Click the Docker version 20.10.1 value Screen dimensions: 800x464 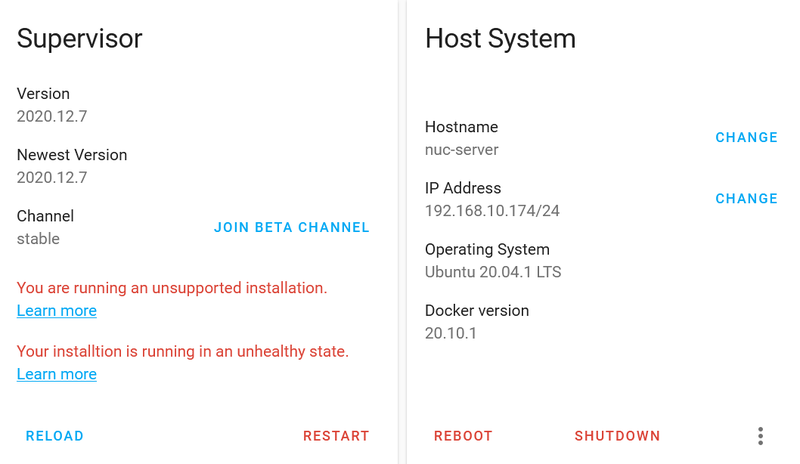[451, 333]
